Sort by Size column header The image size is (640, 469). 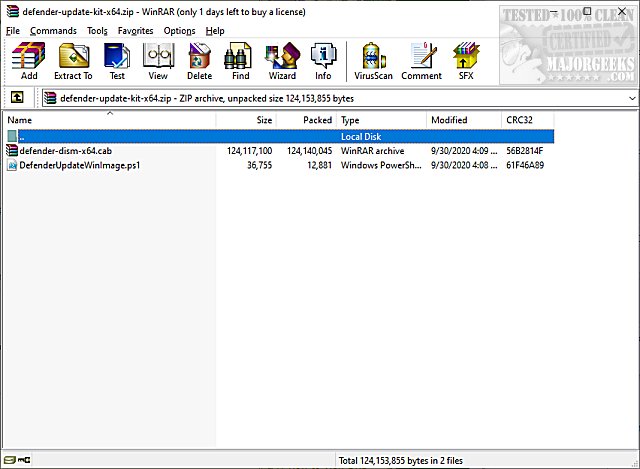click(246, 120)
